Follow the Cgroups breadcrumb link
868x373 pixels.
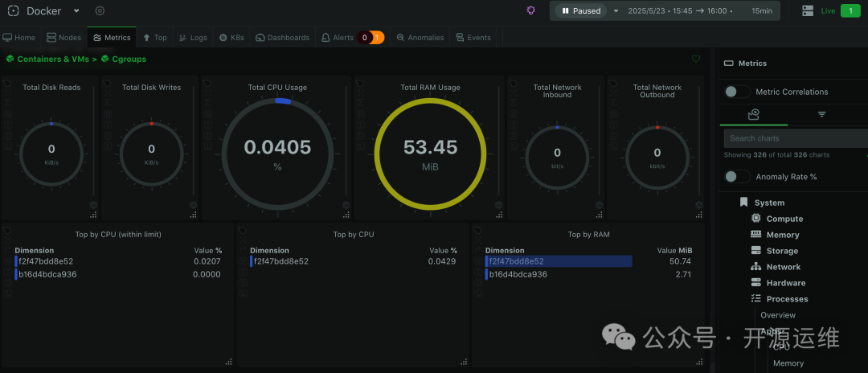pos(129,59)
